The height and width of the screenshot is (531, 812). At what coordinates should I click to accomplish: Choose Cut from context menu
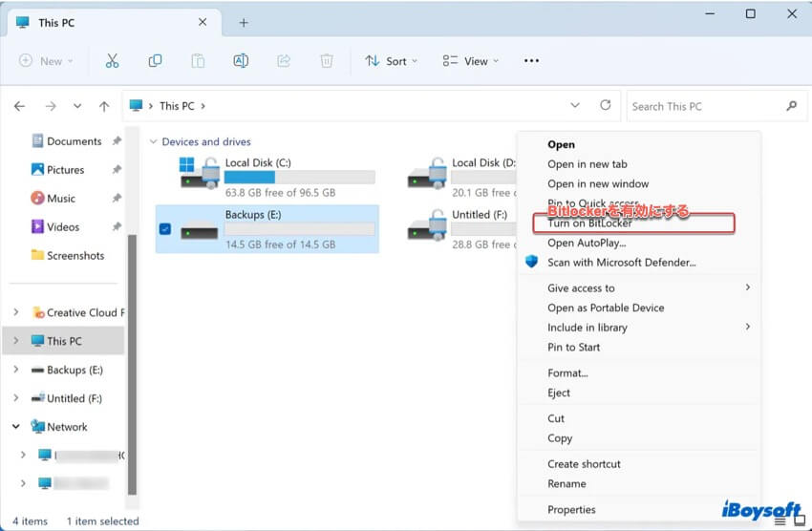coord(556,418)
